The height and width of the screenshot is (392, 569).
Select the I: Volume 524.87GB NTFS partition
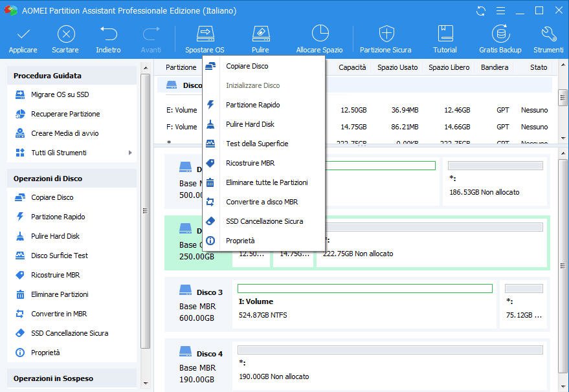tap(364, 304)
